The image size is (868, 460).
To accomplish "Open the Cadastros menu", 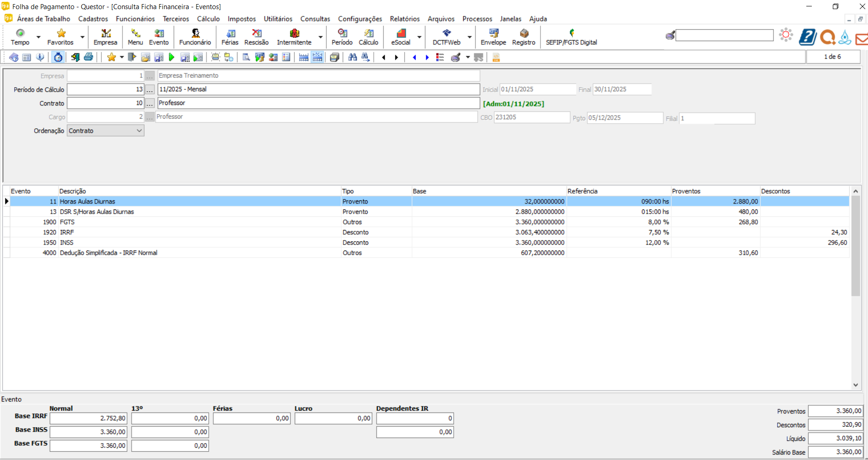I will 93,19.
